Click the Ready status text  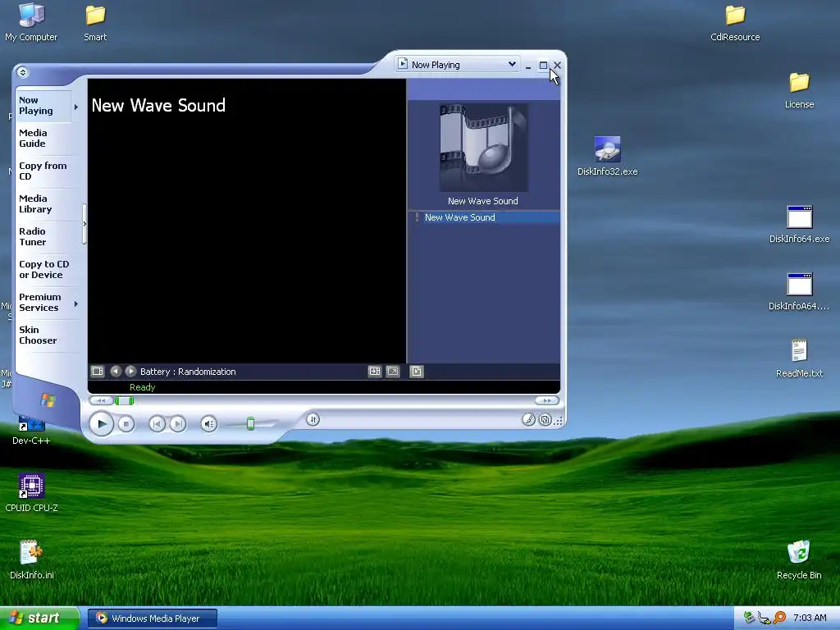tap(142, 387)
